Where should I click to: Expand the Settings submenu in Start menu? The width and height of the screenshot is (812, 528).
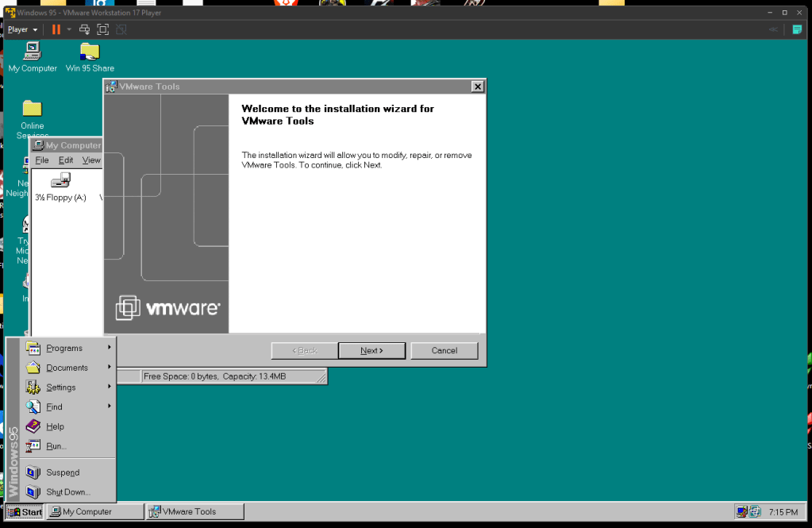[x=61, y=387]
